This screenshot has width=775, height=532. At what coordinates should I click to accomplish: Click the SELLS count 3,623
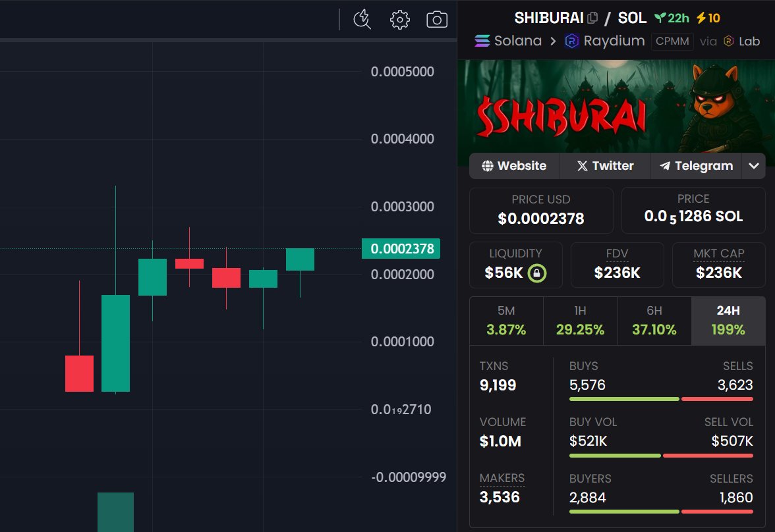pyautogui.click(x=735, y=385)
